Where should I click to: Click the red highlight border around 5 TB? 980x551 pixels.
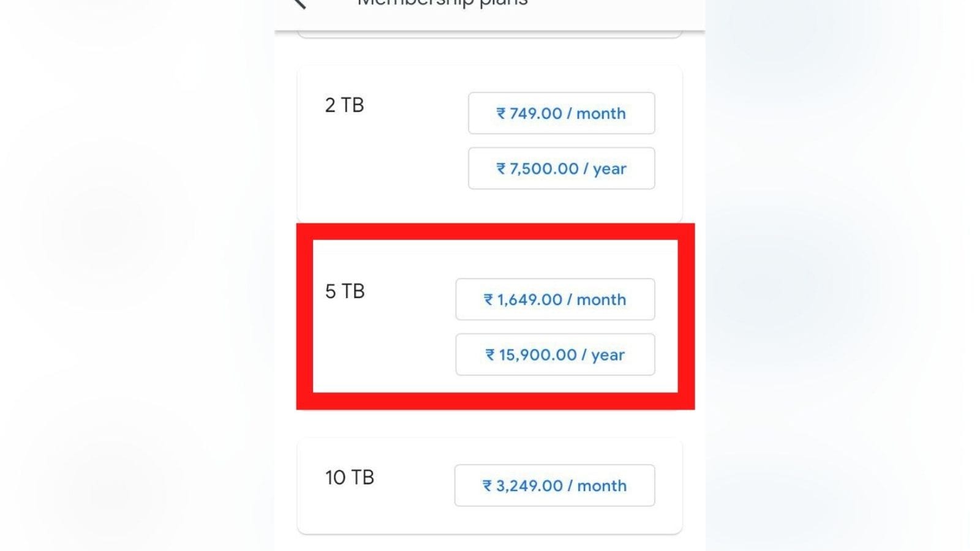click(496, 232)
